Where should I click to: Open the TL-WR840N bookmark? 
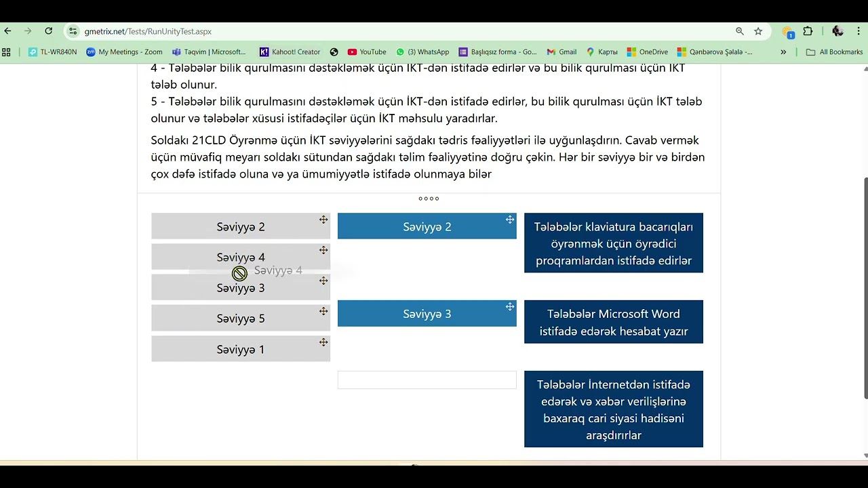pos(52,52)
